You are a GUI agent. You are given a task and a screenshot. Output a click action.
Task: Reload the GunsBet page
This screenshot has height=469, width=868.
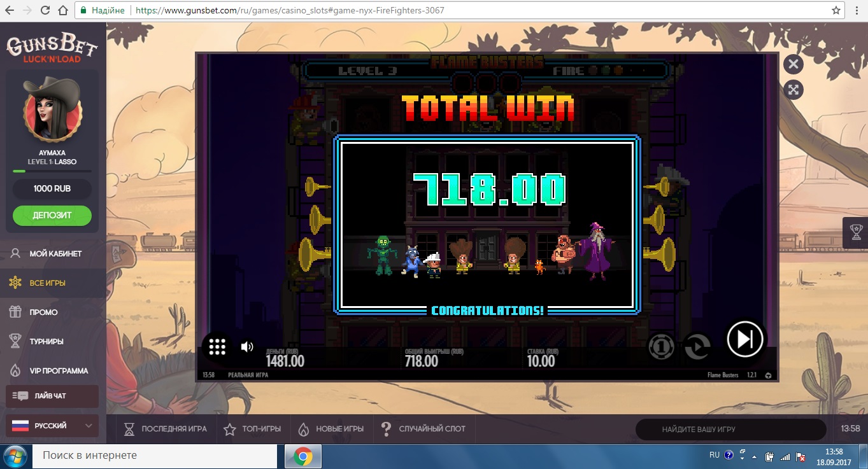point(45,11)
